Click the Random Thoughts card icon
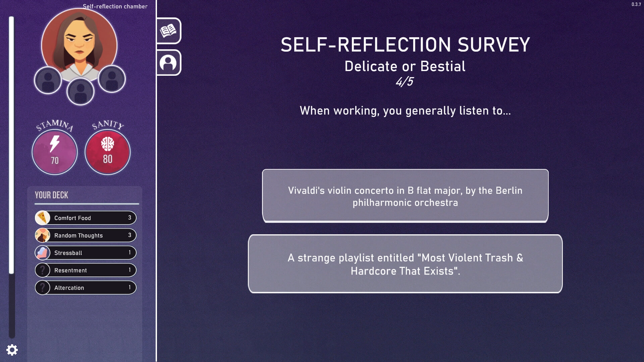The width and height of the screenshot is (644, 362). pyautogui.click(x=43, y=235)
